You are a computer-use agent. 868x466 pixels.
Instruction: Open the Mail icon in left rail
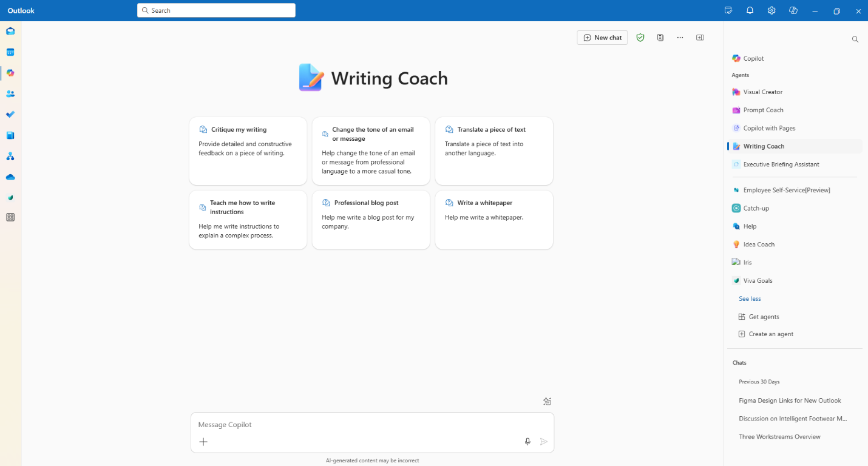(10, 31)
